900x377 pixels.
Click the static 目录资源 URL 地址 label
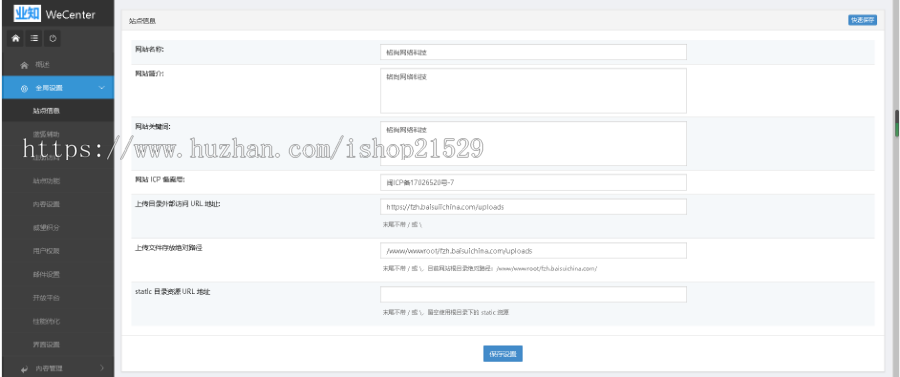173,292
